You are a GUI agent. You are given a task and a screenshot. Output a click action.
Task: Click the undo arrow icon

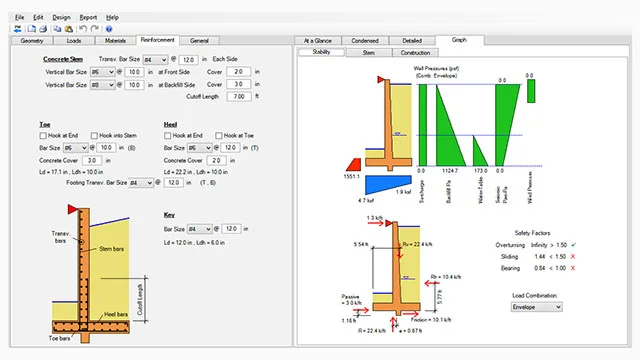[83, 29]
